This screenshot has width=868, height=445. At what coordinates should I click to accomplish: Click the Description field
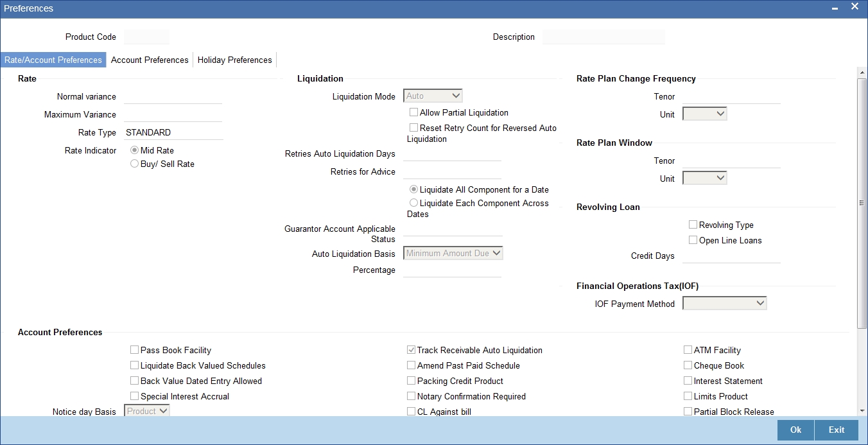603,37
